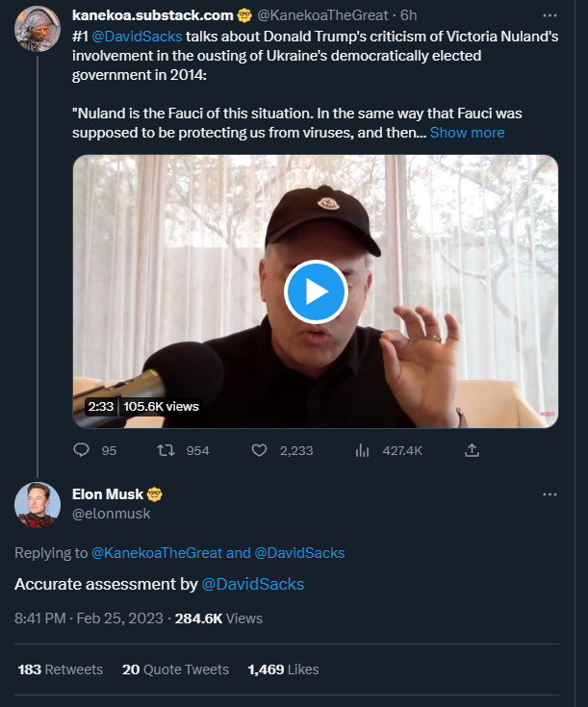Viewport: 588px width, 707px height.
Task: Click the reply icon on Kanekoa's tweet
Action: (x=82, y=450)
